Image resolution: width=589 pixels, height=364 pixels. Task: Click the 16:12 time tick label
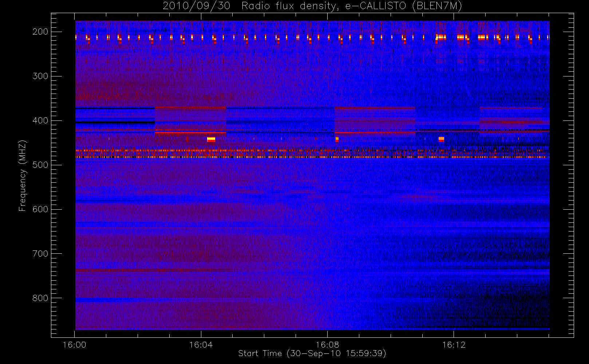click(x=454, y=345)
